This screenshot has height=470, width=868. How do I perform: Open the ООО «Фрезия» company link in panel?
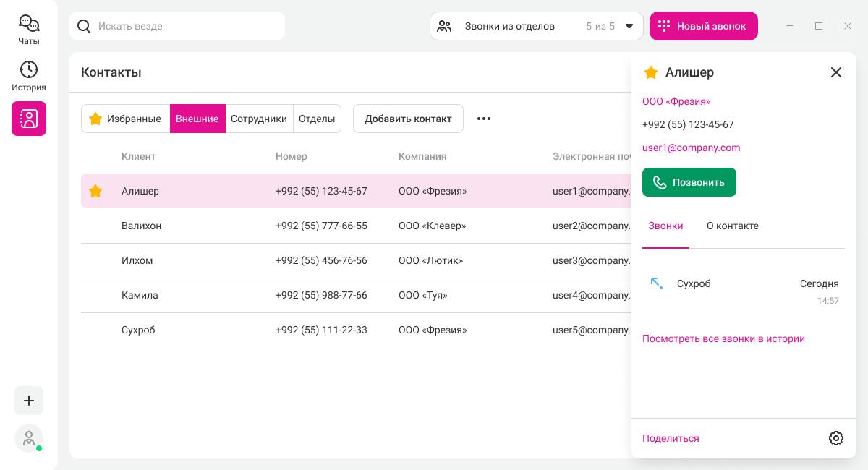[x=676, y=101]
